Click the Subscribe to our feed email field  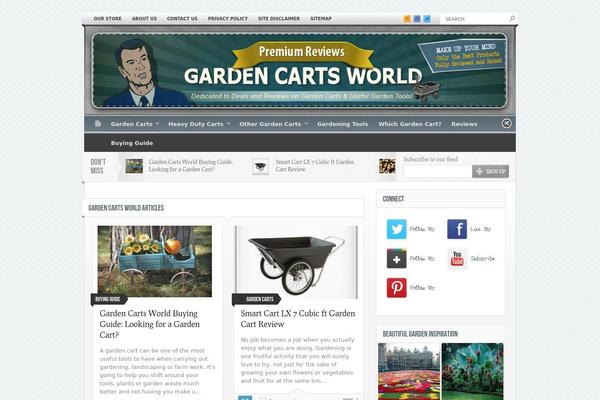438,171
